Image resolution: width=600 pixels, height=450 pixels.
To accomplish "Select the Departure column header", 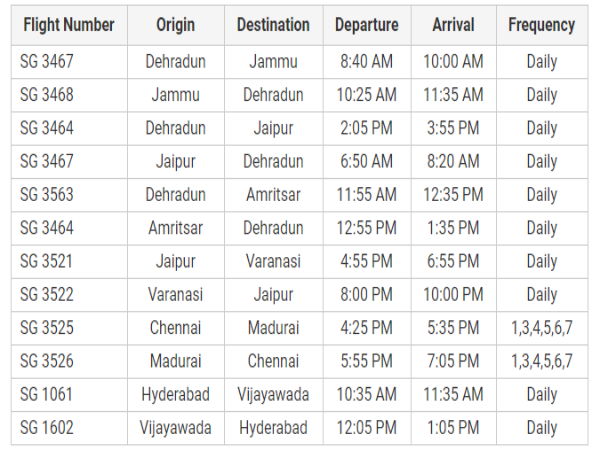I will (x=366, y=25).
